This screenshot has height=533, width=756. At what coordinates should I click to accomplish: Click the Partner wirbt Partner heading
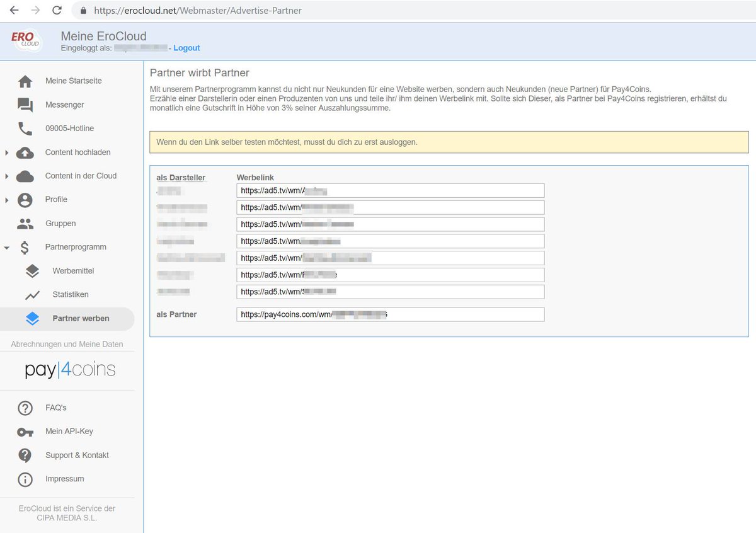(x=200, y=73)
